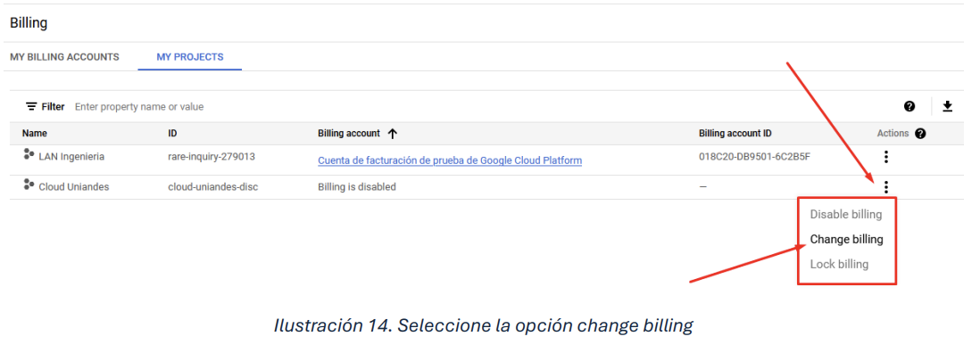
Task: Click the download arrow icon above the table
Action: pyautogui.click(x=948, y=107)
